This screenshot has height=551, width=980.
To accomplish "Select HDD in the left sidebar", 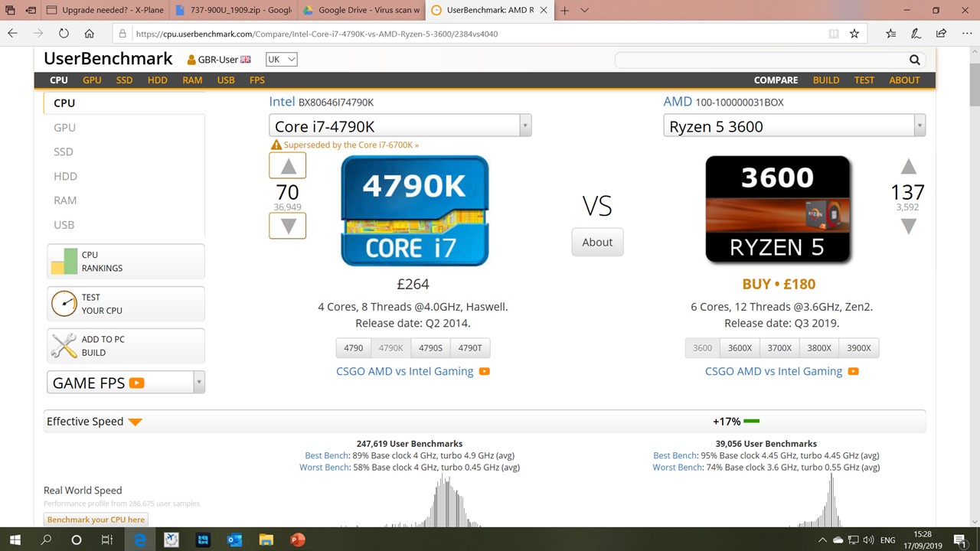I will click(x=65, y=176).
